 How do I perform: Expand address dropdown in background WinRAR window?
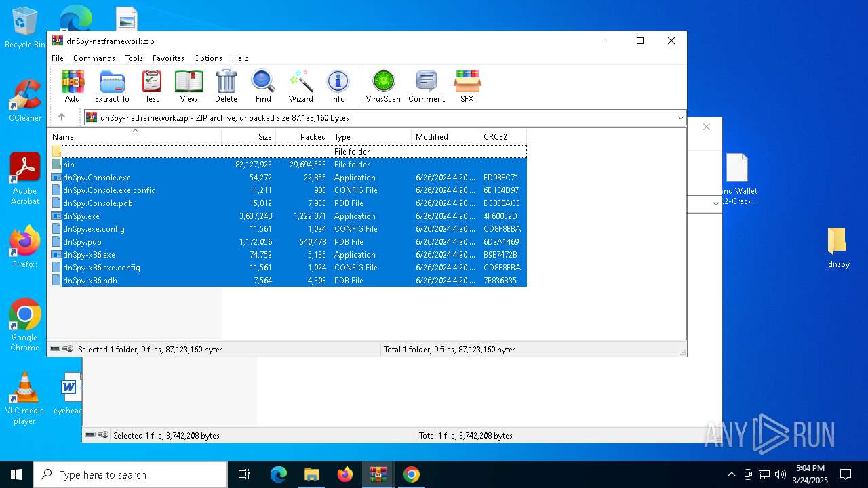click(715, 203)
